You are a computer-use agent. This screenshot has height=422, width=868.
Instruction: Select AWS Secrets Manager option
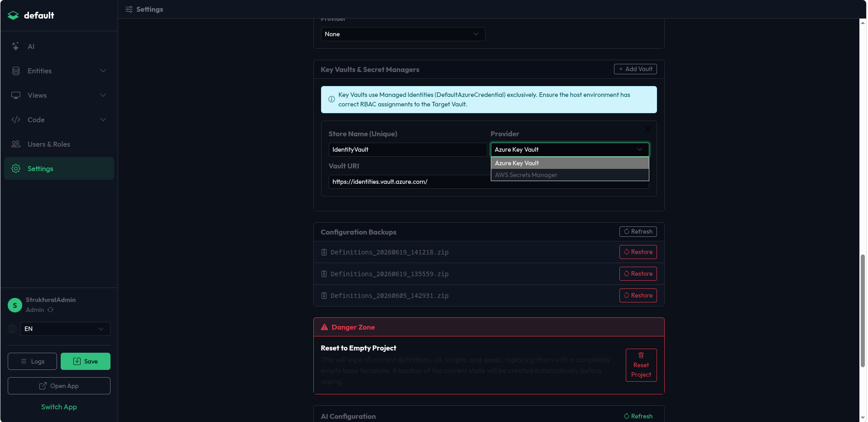coord(570,175)
